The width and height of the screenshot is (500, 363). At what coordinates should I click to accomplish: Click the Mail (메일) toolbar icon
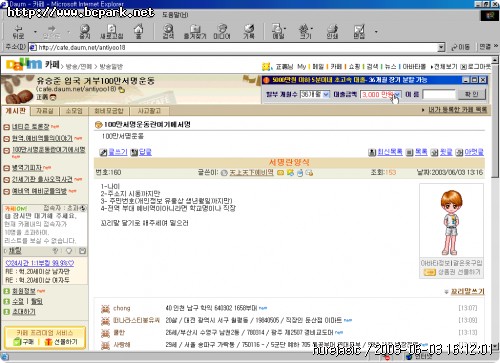(278, 31)
